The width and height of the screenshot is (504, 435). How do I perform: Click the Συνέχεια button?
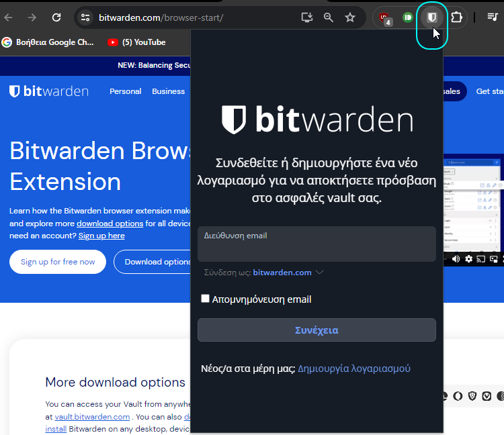pos(317,330)
